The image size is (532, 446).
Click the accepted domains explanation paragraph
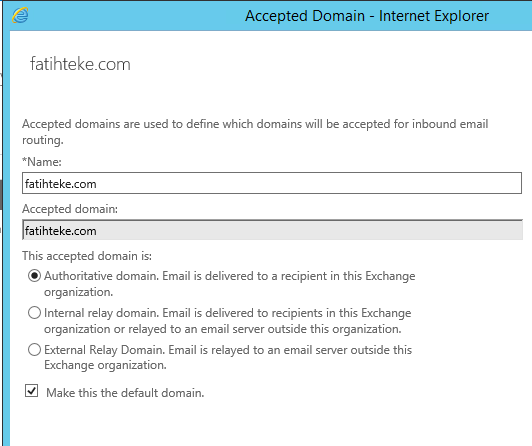click(x=255, y=132)
